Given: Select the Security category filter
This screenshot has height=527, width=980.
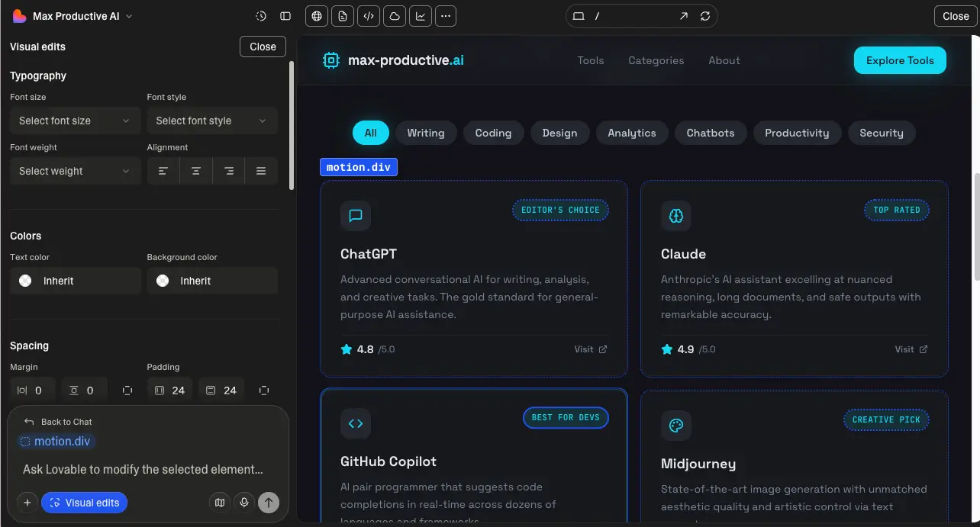Looking at the screenshot, I should point(882,133).
